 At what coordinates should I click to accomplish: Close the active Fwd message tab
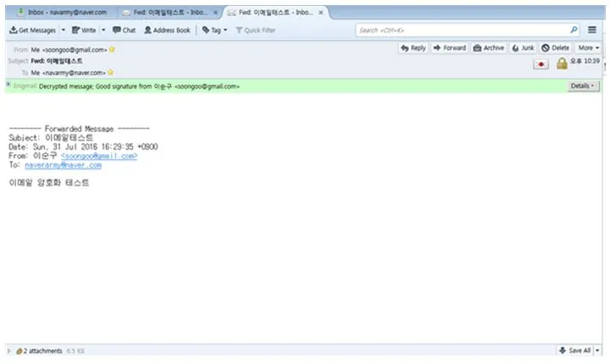(x=321, y=13)
